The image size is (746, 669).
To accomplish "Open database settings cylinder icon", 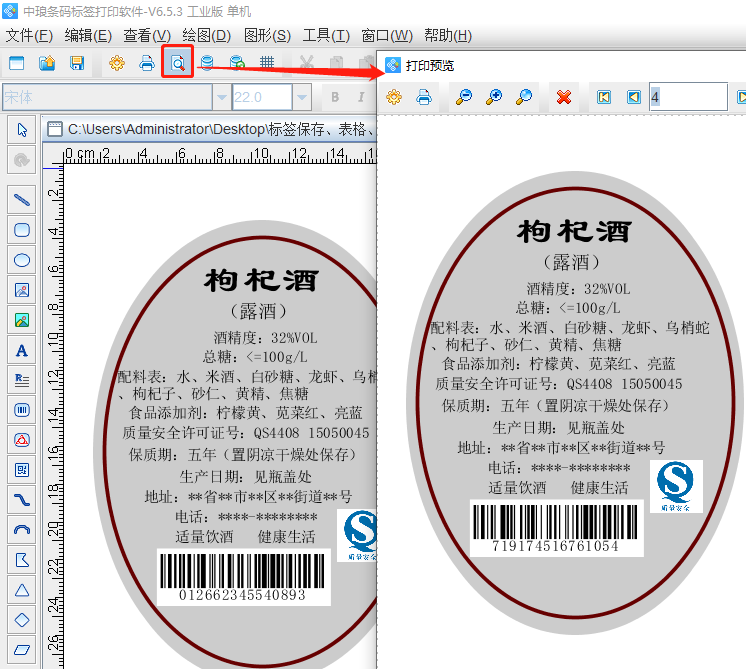I will coord(206,63).
